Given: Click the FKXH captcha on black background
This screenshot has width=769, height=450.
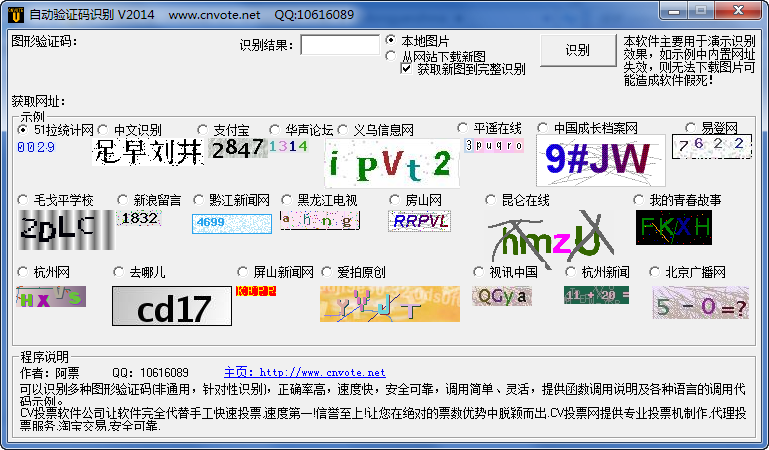Looking at the screenshot, I should pyautogui.click(x=675, y=228).
